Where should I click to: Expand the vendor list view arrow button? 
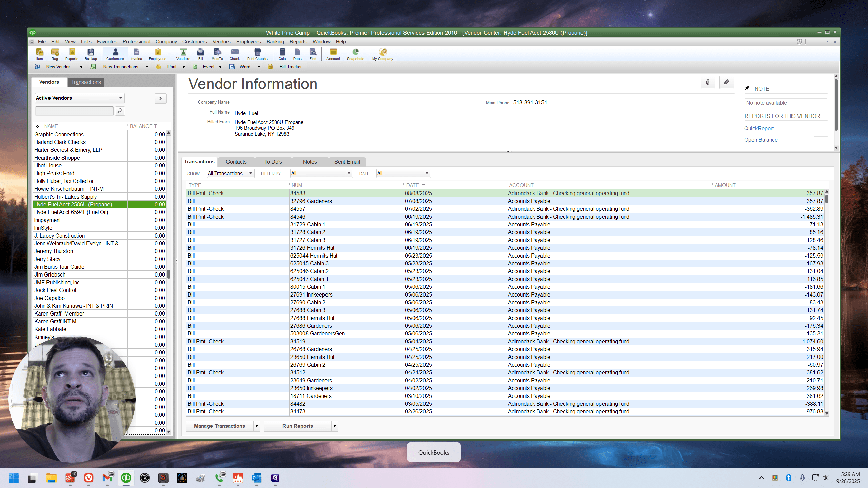(x=161, y=98)
